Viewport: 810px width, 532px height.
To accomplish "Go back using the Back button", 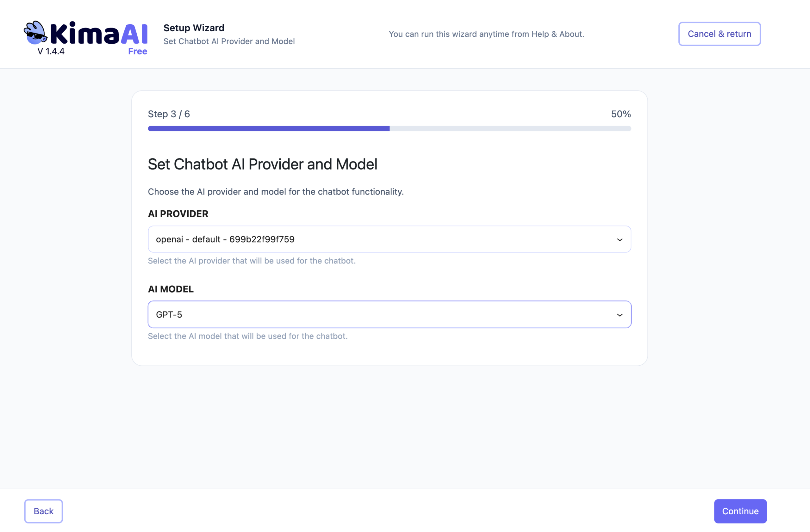I will pos(44,511).
